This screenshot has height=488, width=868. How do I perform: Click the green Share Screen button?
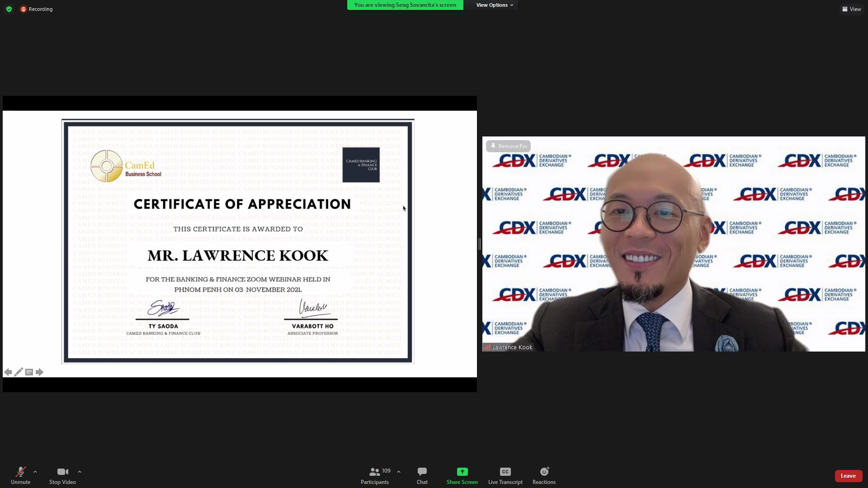point(462,476)
